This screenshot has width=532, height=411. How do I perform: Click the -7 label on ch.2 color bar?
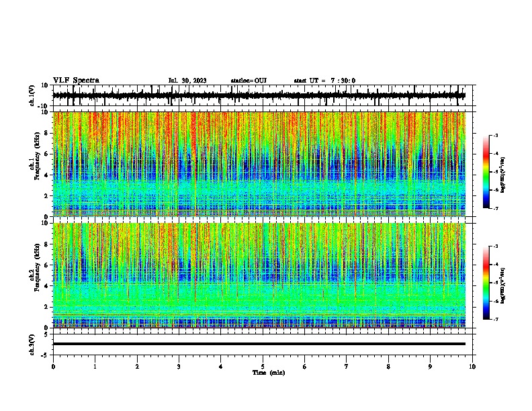pyautogui.click(x=496, y=319)
